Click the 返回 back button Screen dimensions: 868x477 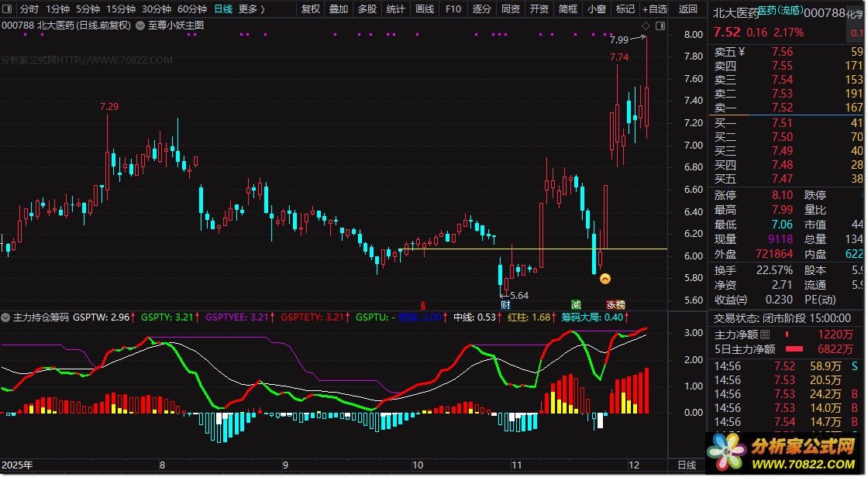(x=688, y=9)
